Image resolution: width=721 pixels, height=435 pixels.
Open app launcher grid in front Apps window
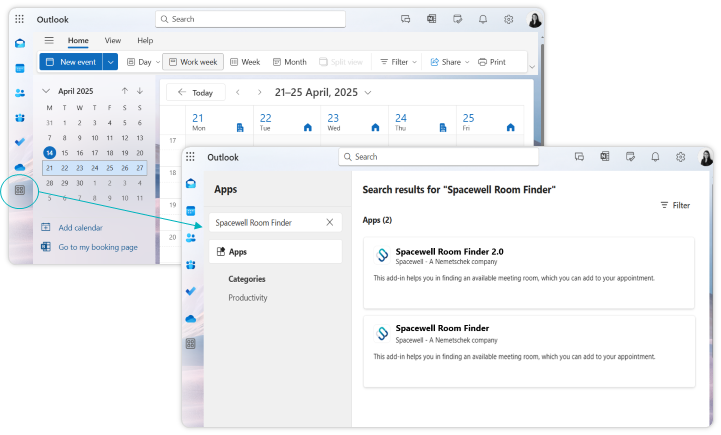click(x=190, y=157)
